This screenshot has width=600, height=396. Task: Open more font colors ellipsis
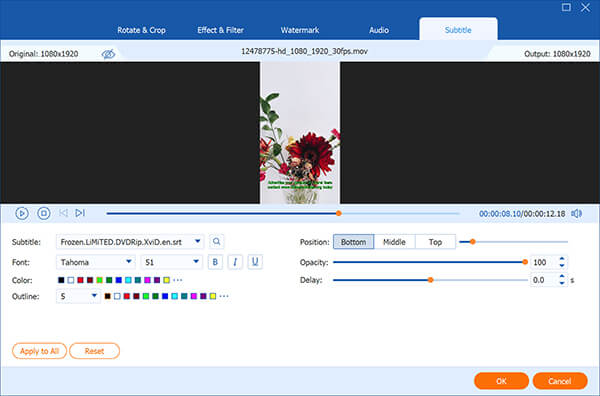click(178, 280)
